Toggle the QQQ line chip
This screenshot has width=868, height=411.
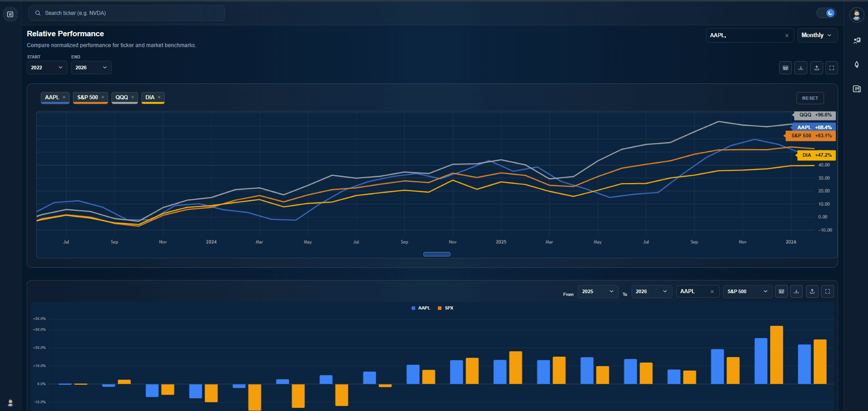point(121,97)
